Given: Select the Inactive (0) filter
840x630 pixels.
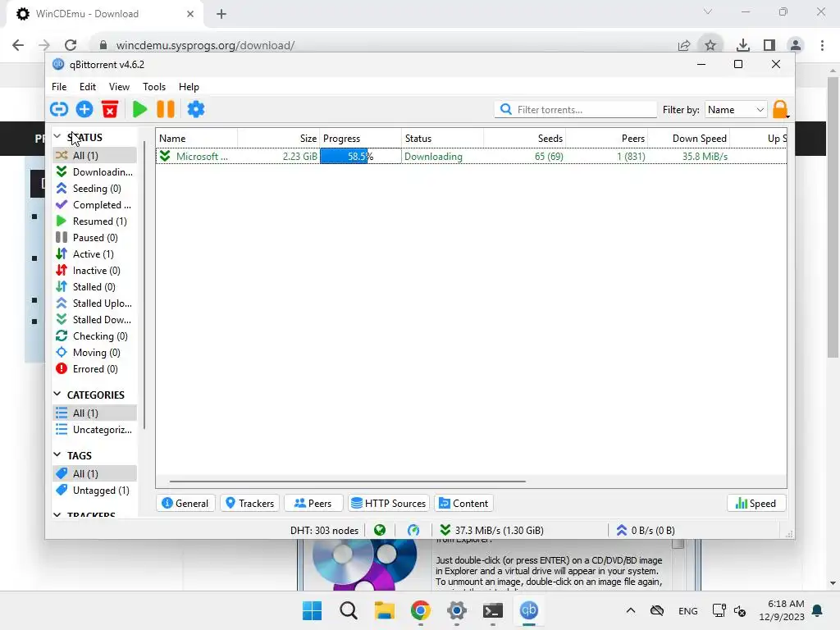Looking at the screenshot, I should pyautogui.click(x=95, y=271).
